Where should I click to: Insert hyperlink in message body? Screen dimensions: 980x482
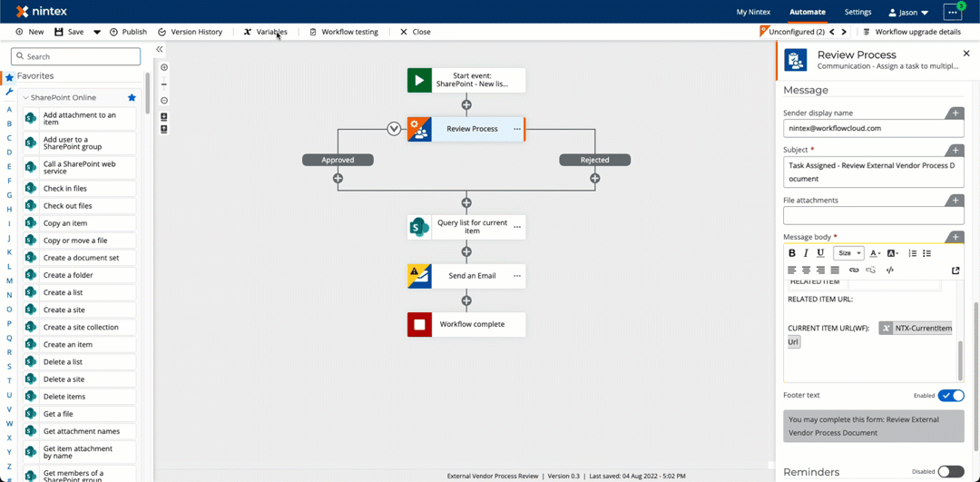coord(854,271)
